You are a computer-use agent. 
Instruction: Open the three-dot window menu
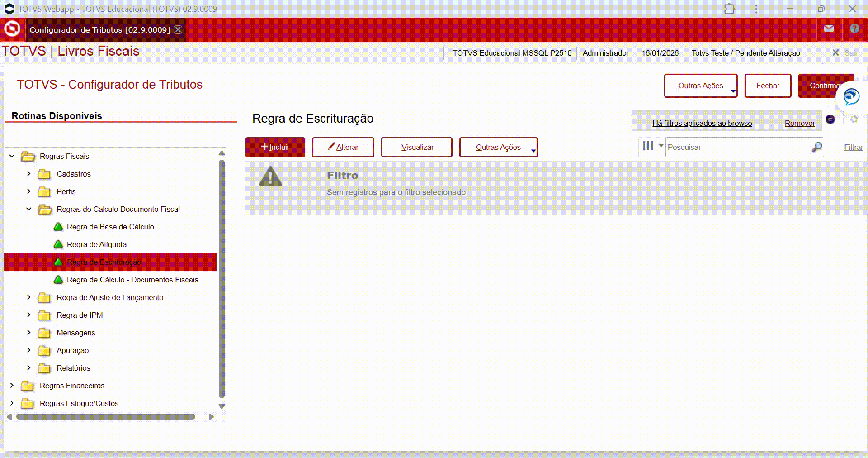(756, 9)
